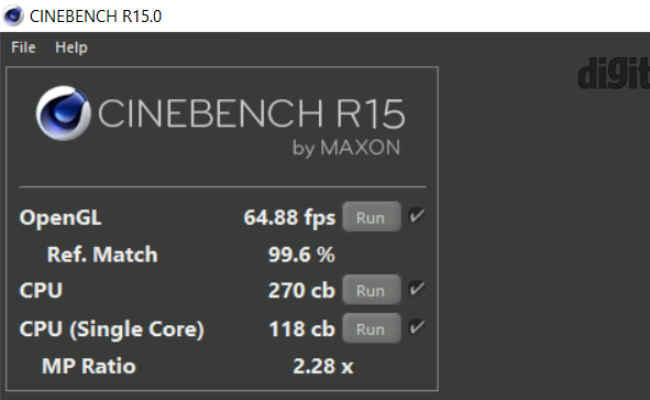Toggle the OpenGL test checkbox
650x400 pixels.
click(416, 216)
